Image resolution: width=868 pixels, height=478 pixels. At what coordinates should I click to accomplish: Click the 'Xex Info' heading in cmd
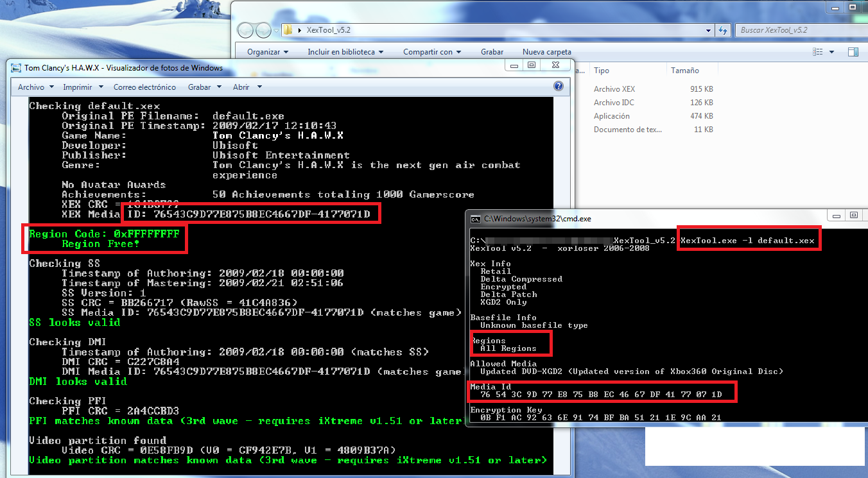pyautogui.click(x=490, y=264)
